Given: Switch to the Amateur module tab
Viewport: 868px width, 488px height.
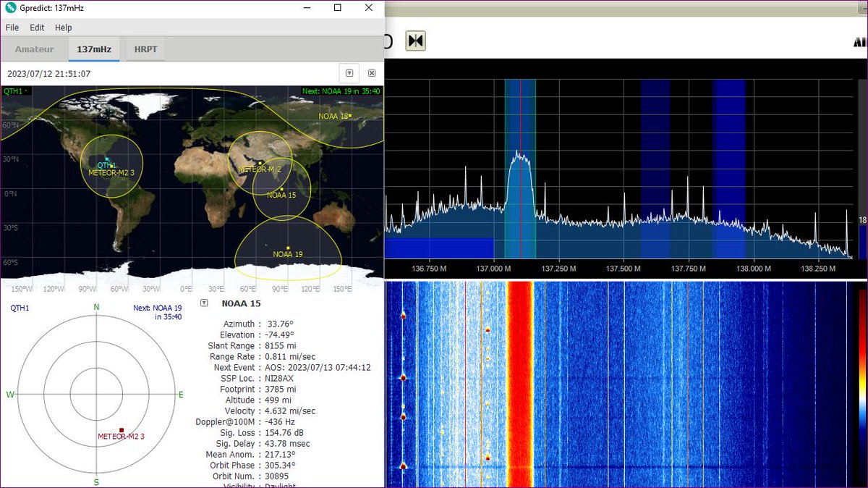Looking at the screenshot, I should 35,49.
